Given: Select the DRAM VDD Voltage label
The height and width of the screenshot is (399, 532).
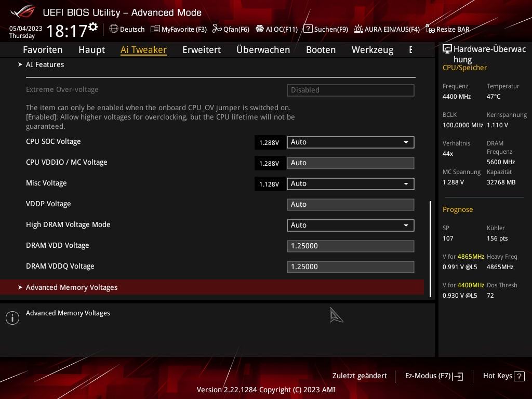Looking at the screenshot, I should (57, 245).
